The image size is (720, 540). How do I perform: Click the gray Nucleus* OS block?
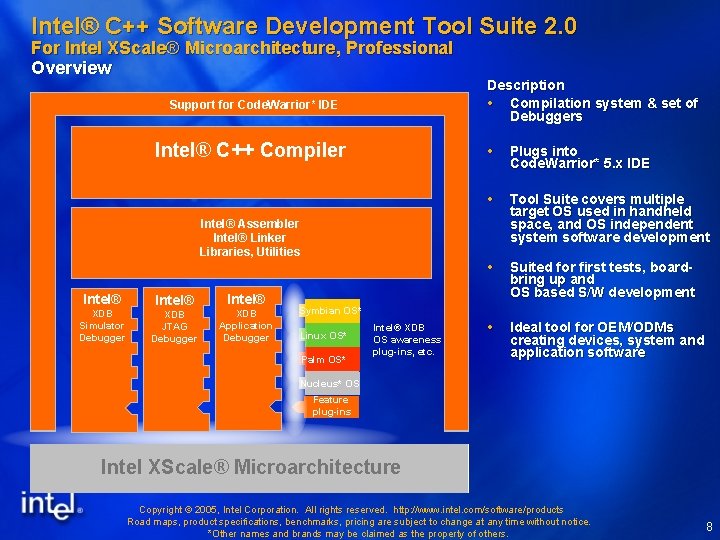329,383
